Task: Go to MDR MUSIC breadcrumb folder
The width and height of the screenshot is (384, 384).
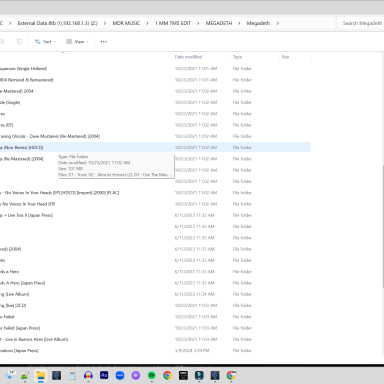Action: [126, 23]
